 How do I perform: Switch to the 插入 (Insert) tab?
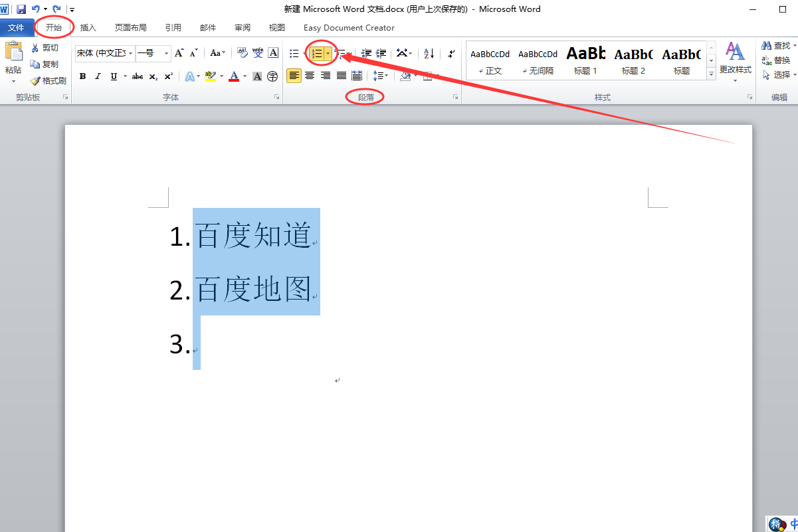[x=88, y=27]
